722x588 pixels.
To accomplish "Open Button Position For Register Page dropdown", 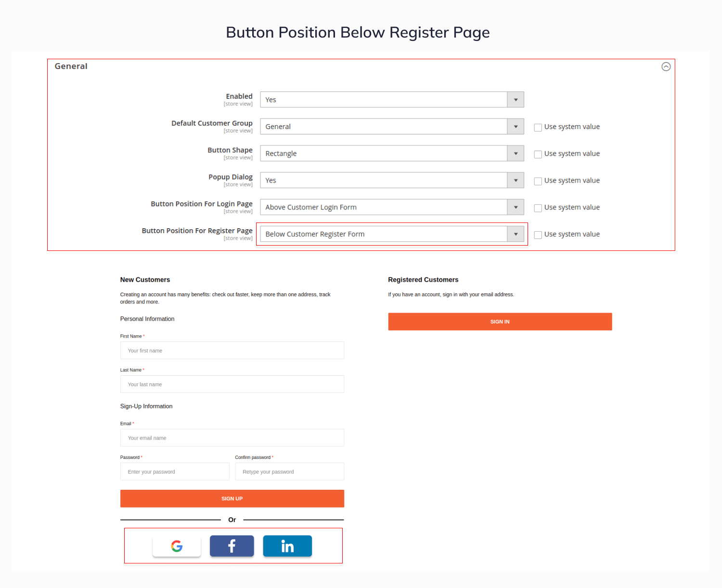I will 392,234.
